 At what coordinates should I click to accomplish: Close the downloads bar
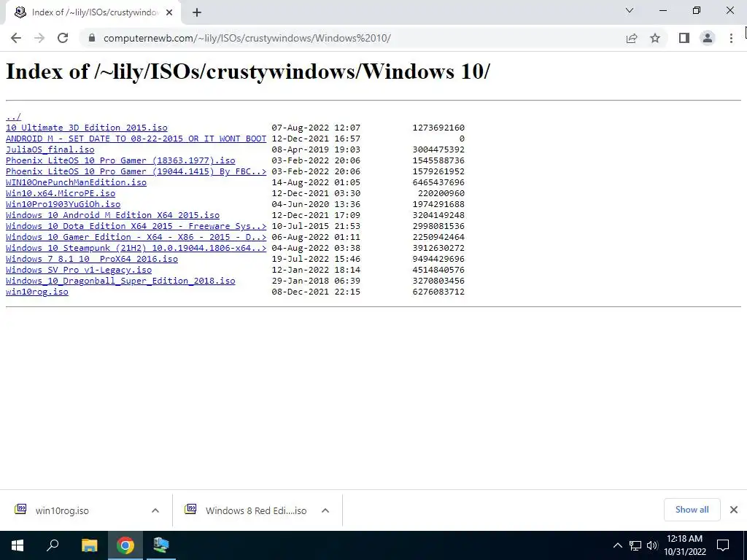pos(734,510)
